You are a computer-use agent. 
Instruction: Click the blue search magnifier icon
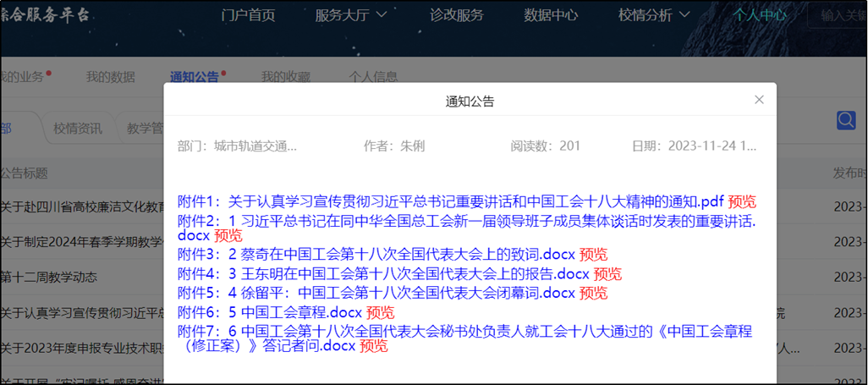click(x=846, y=120)
